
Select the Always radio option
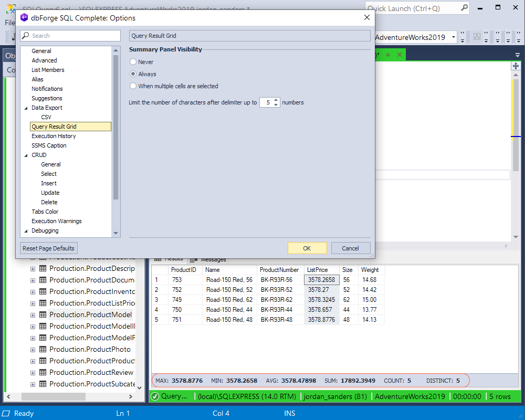133,74
